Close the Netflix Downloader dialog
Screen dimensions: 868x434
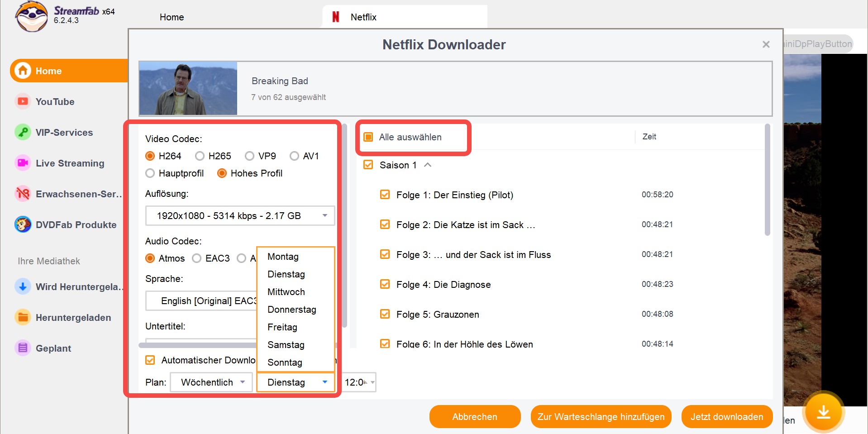point(766,44)
